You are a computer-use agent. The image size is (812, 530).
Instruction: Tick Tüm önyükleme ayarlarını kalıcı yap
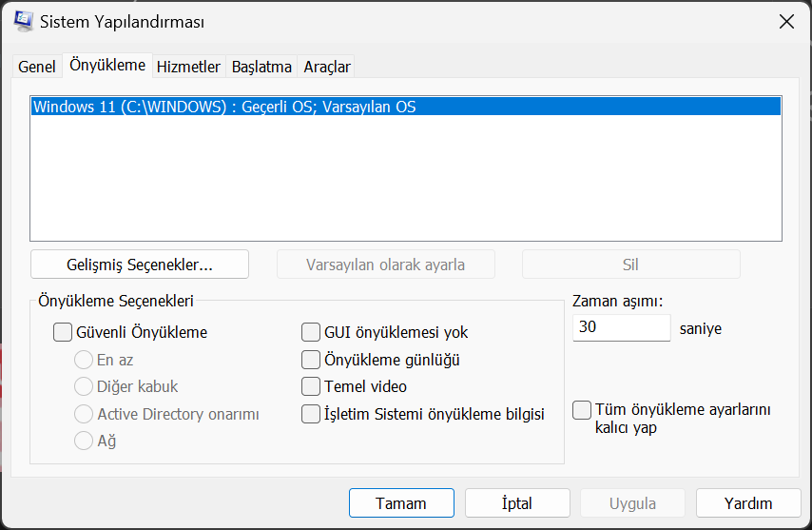coord(582,410)
